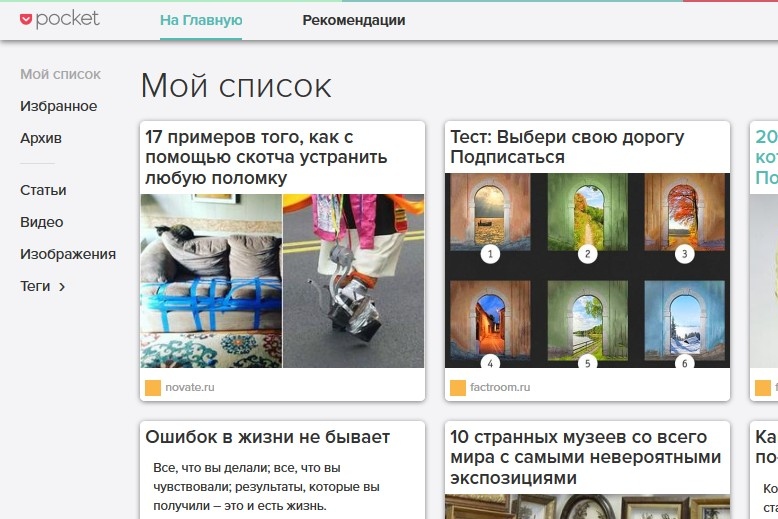778x519 pixels.
Task: Open Избранное in the sidebar
Action: (59, 106)
